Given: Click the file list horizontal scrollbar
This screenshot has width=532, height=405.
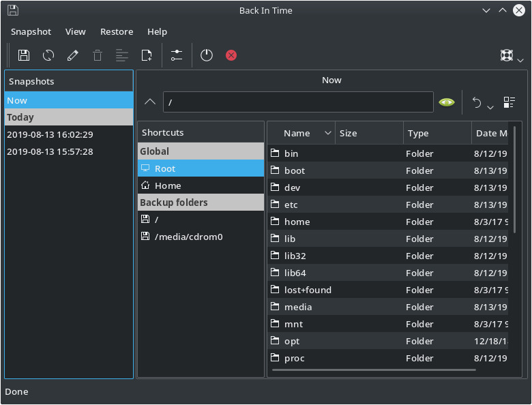Looking at the screenshot, I should tap(374, 370).
